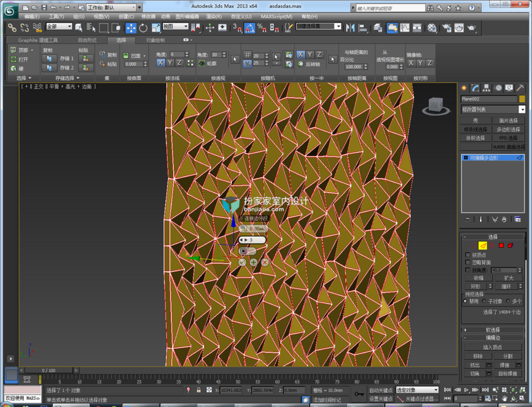Switch to the 自由形式 ribbon tab
This screenshot has height=407, width=532.
coord(87,40)
